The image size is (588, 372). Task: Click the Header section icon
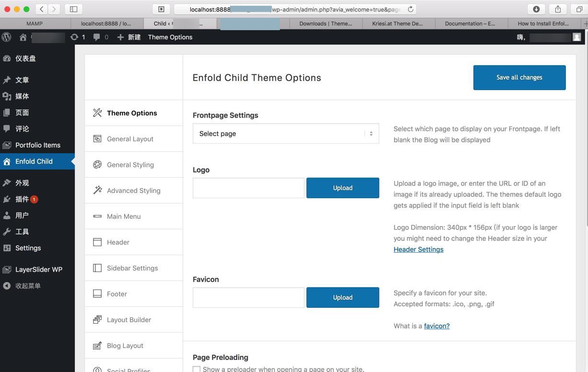[x=97, y=242]
